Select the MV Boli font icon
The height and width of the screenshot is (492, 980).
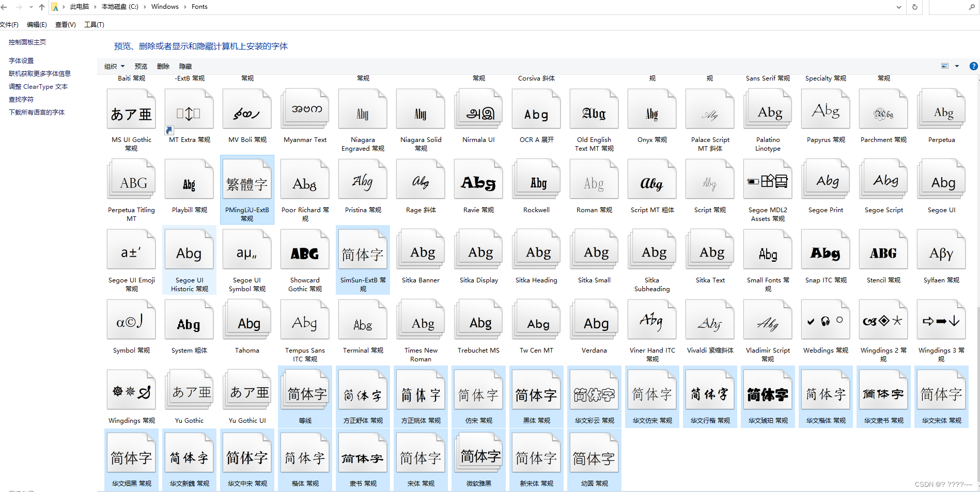[x=247, y=109]
